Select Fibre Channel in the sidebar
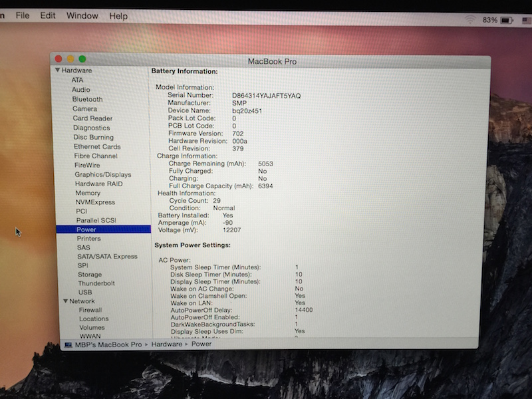The height and width of the screenshot is (399, 532). coord(96,156)
